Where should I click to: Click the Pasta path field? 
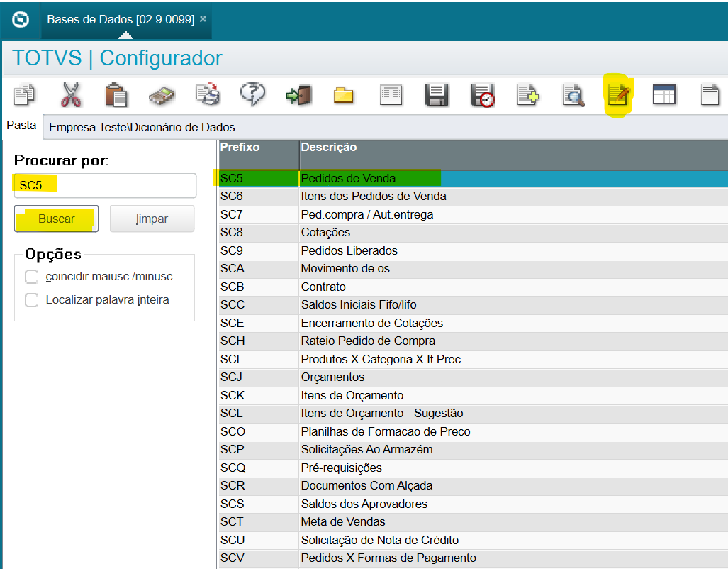tap(386, 127)
